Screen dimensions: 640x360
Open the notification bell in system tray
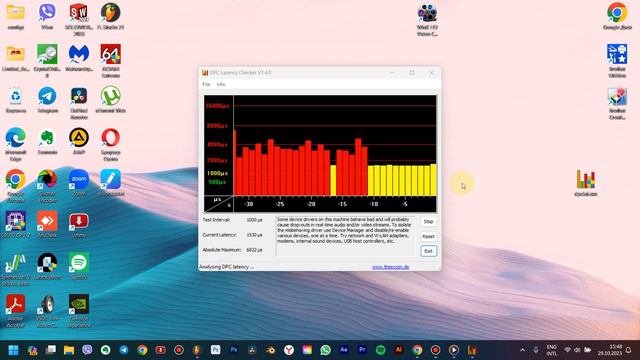coord(629,350)
